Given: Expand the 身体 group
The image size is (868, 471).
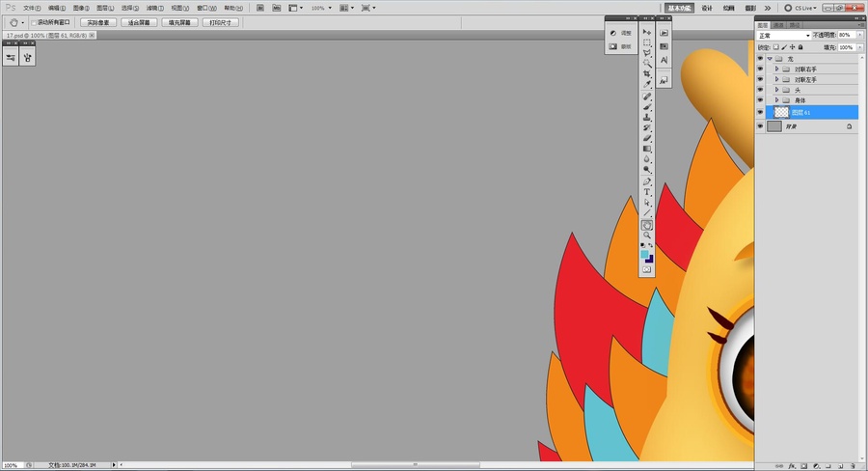Looking at the screenshot, I should (x=776, y=100).
